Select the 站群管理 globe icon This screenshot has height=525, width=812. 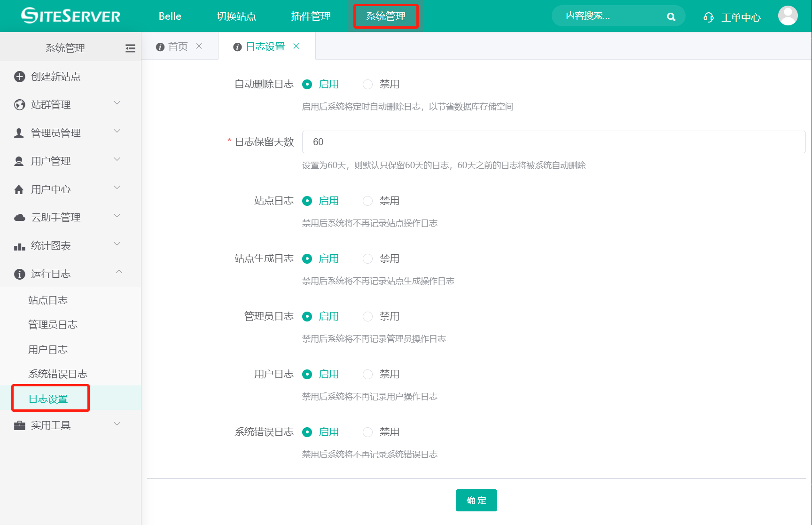(x=19, y=104)
